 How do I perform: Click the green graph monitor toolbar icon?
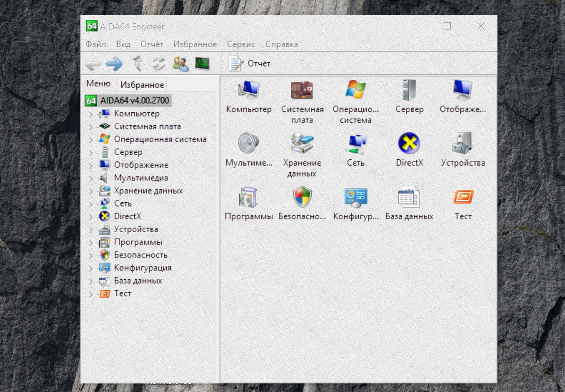coord(202,64)
